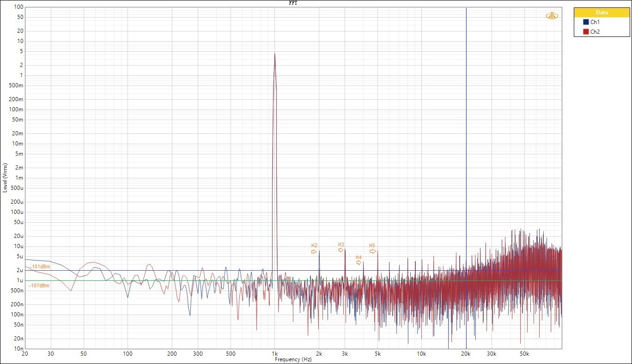Click the H5 harmonic marker arrow

click(x=372, y=251)
